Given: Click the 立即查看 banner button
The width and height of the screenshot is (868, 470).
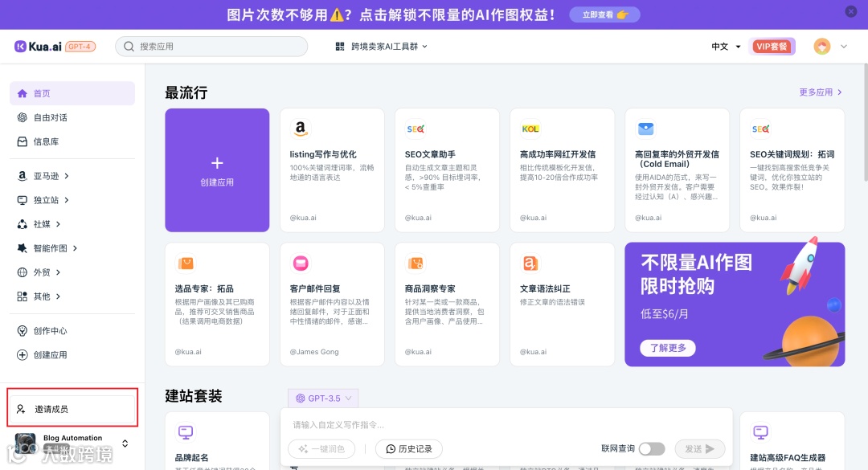Looking at the screenshot, I should coord(604,14).
